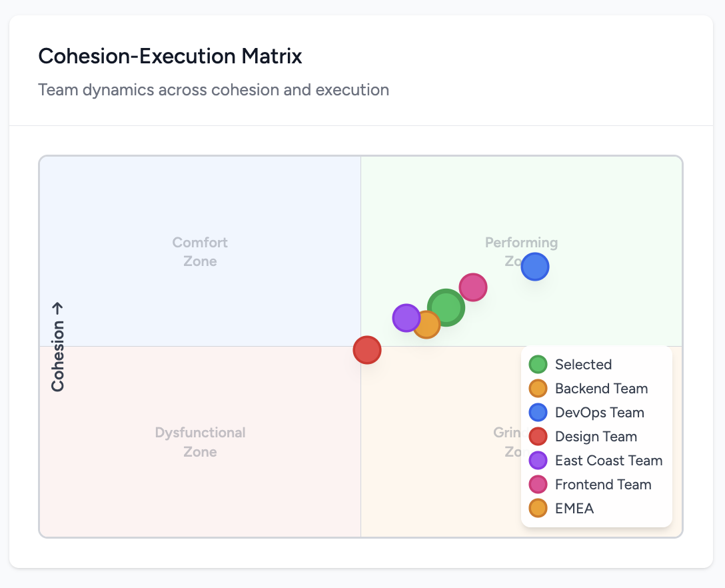Viewport: 725px width, 588px height.
Task: Click orange swatch beside Backend Team
Action: [x=538, y=389]
